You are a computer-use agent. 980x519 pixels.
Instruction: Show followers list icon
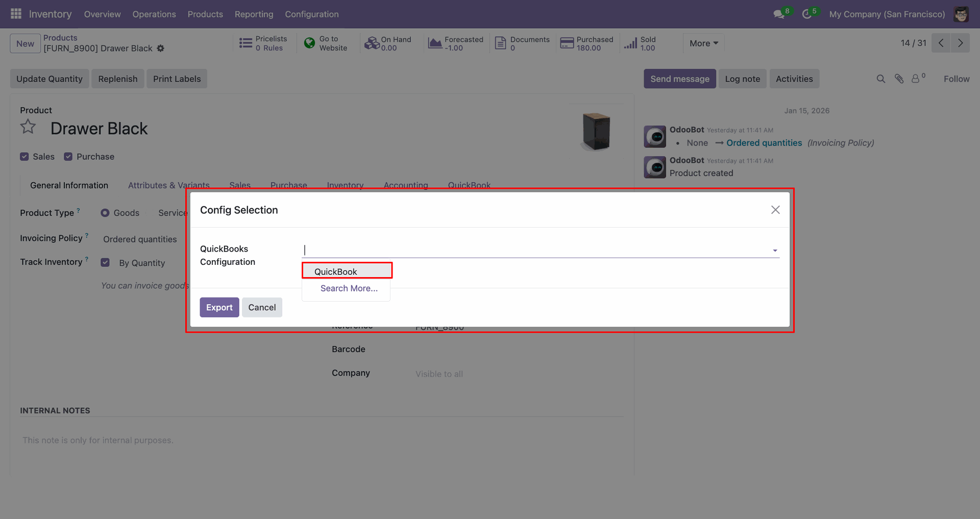point(918,78)
